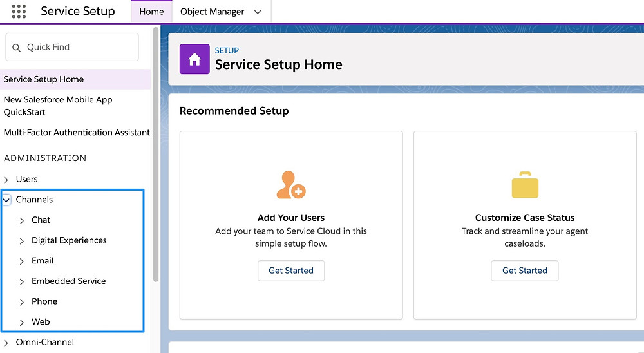Screen dimensions: 644x353
Task: Focus the Quick Find search field
Action: 72,47
